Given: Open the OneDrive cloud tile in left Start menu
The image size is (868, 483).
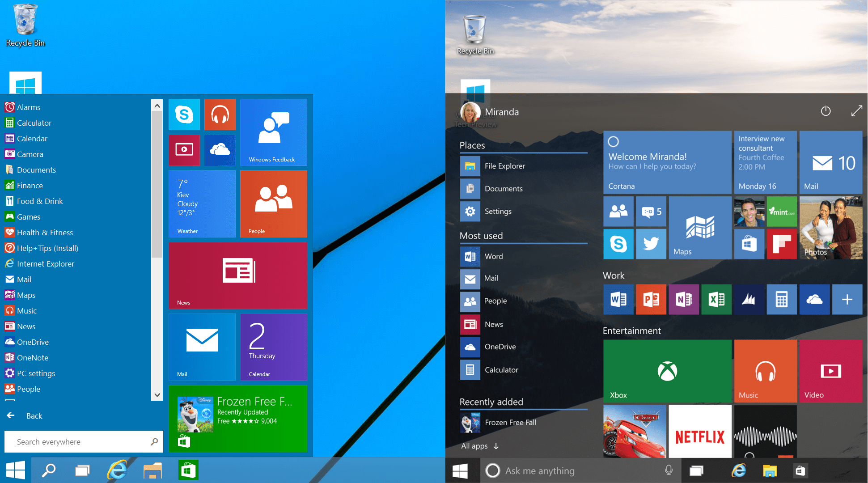Looking at the screenshot, I should (x=220, y=150).
